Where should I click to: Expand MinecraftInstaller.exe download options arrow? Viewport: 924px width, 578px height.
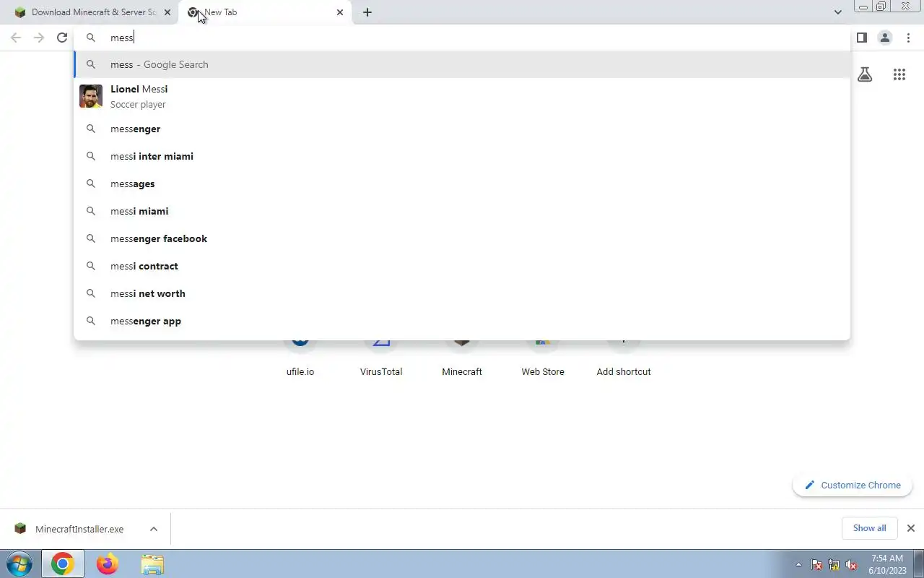pos(154,529)
